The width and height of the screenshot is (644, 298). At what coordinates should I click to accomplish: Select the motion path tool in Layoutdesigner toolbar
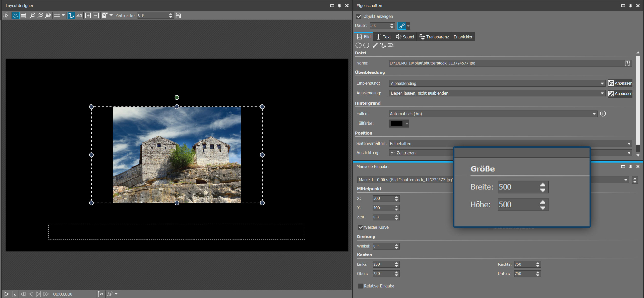click(x=71, y=15)
